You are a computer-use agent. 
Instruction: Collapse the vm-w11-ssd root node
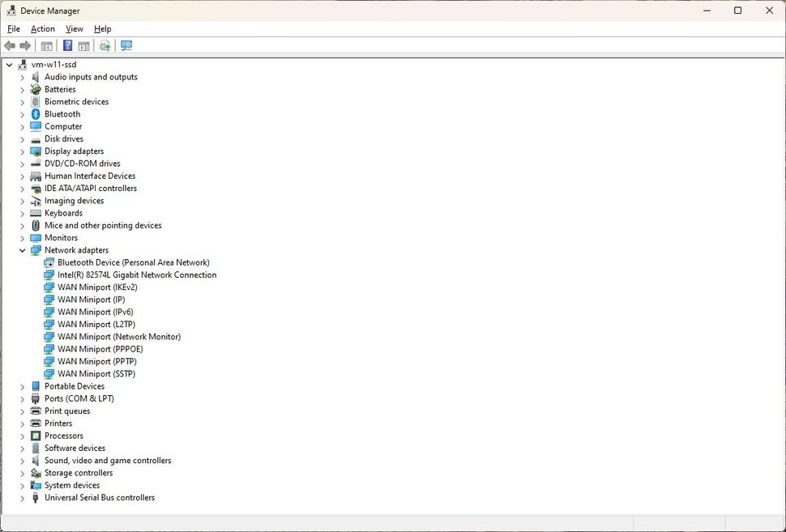10,65
